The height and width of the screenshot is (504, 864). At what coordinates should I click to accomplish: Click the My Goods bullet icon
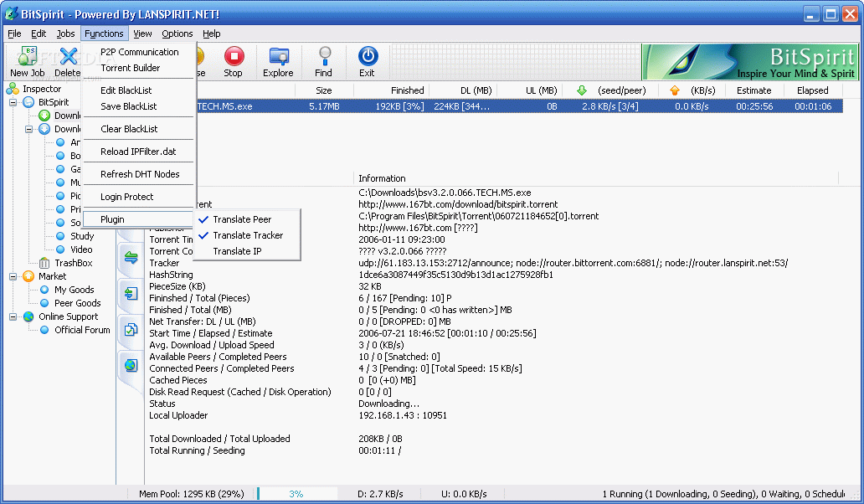[x=44, y=290]
